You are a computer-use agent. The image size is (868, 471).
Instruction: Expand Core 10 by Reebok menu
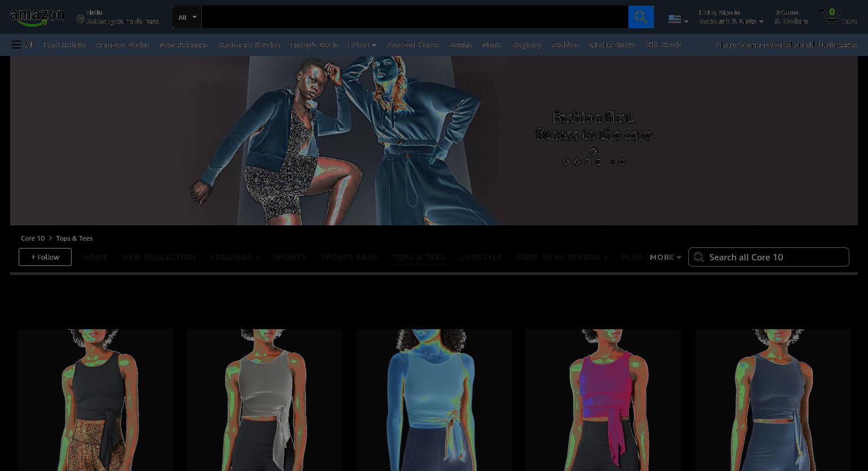point(562,257)
